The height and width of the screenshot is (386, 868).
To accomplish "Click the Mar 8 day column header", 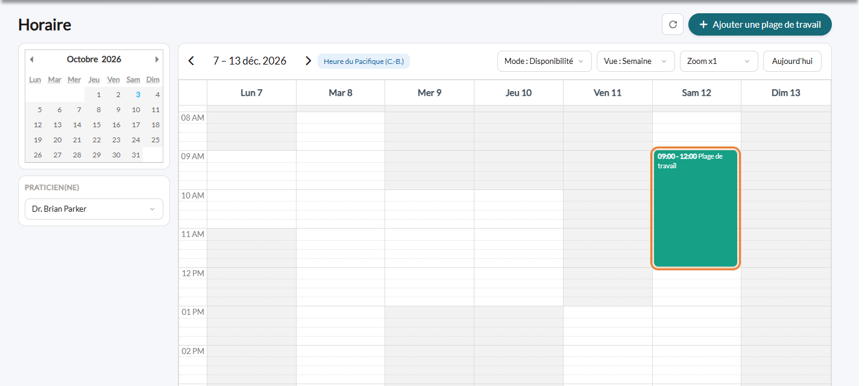I will click(x=341, y=93).
